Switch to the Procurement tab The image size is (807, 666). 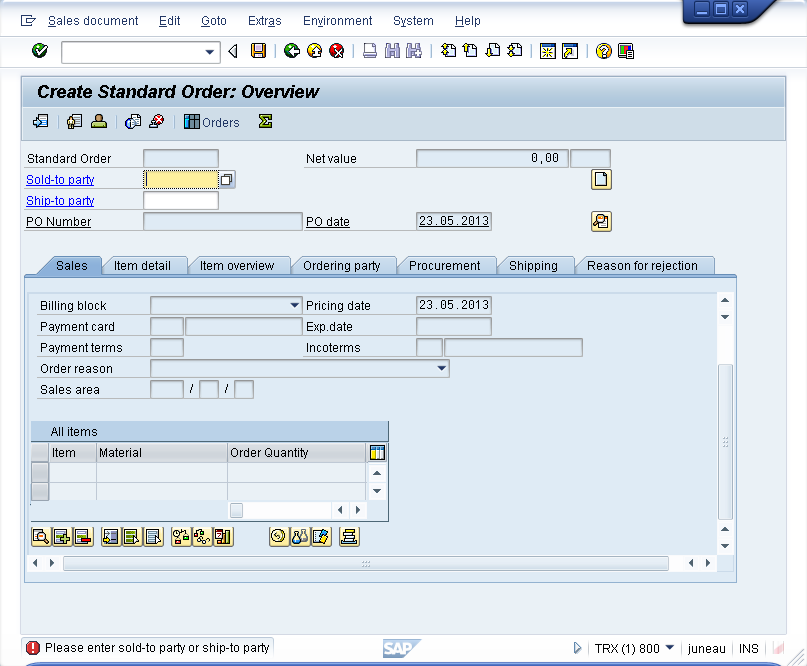click(445, 266)
